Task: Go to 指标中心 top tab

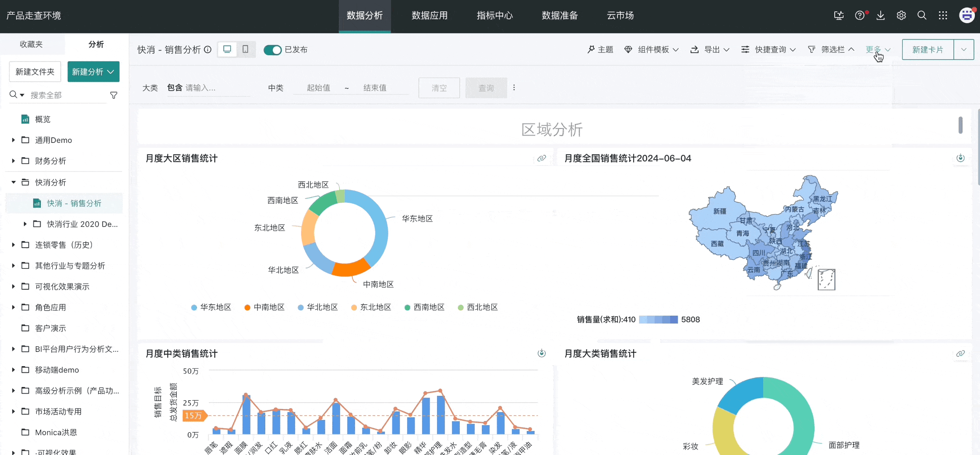Action: click(x=495, y=16)
